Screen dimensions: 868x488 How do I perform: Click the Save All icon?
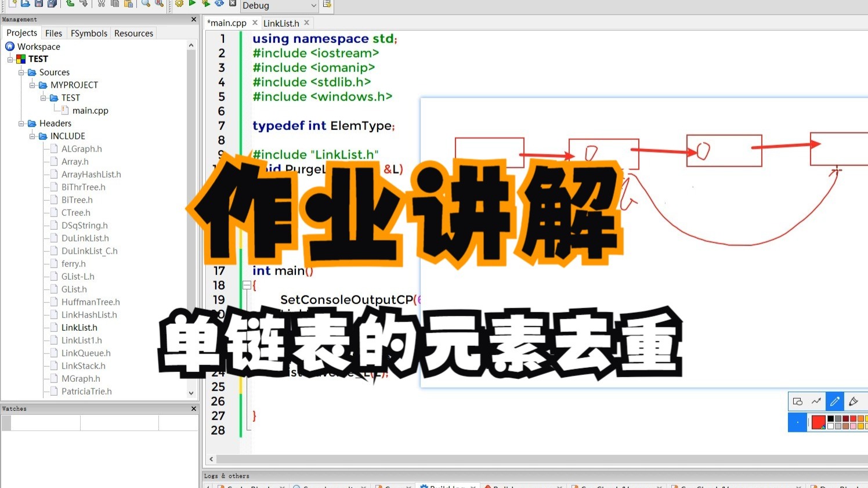pos(52,5)
